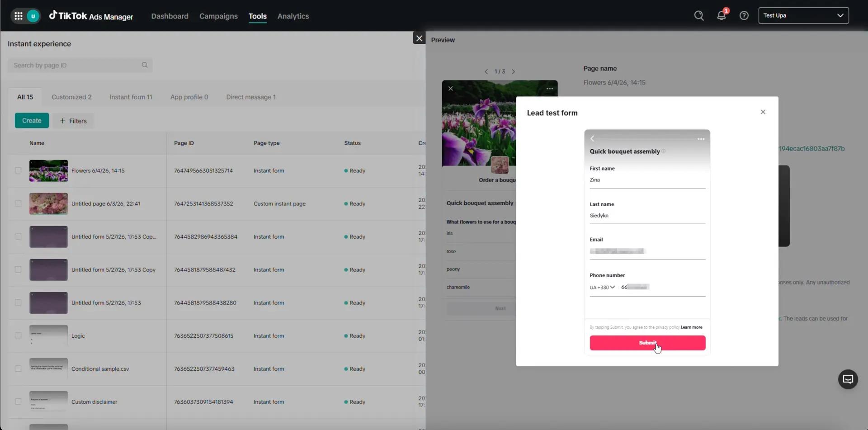Screen dimensions: 868x430
Task: Click the Next button in the form preview
Action: coord(481,308)
